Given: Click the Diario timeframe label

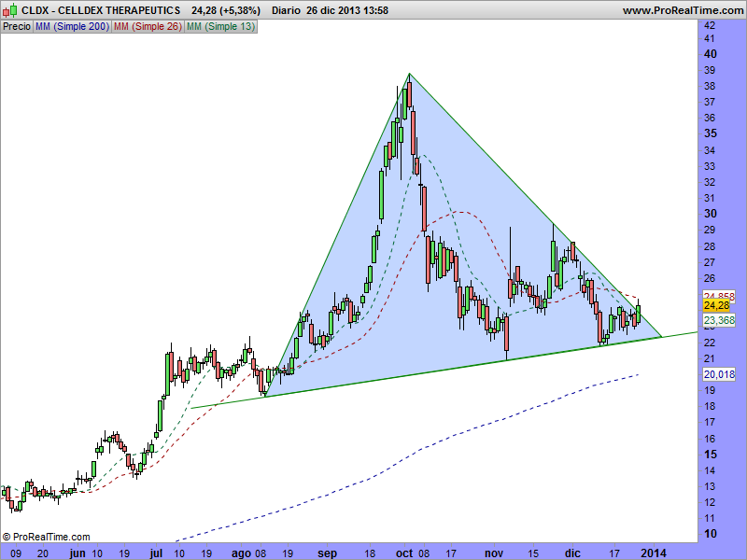Looking at the screenshot, I should click(286, 10).
